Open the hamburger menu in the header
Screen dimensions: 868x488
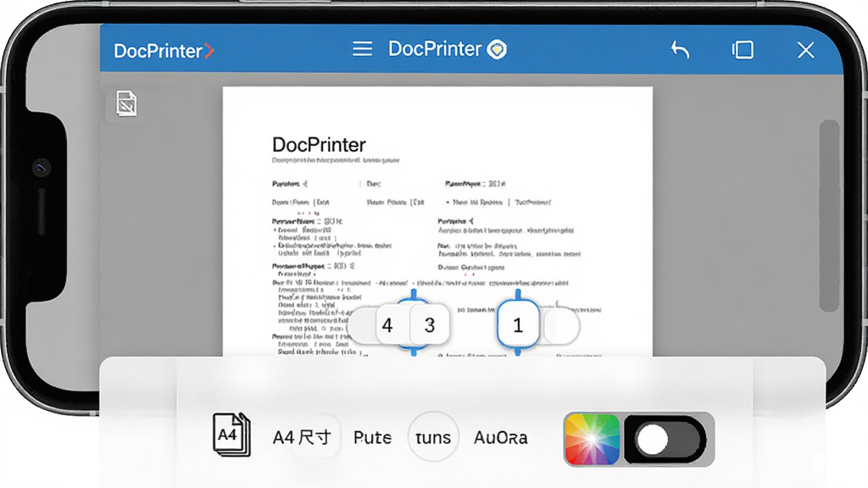tap(362, 49)
